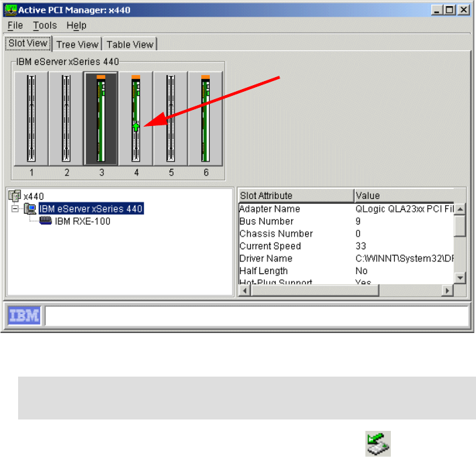Viewport: 476px width, 457px height.
Task: Select the Bus Number row
Action: [x=346, y=221]
